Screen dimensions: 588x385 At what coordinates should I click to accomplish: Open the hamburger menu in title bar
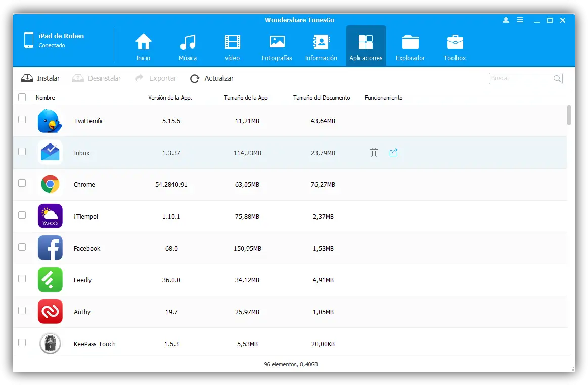point(520,20)
